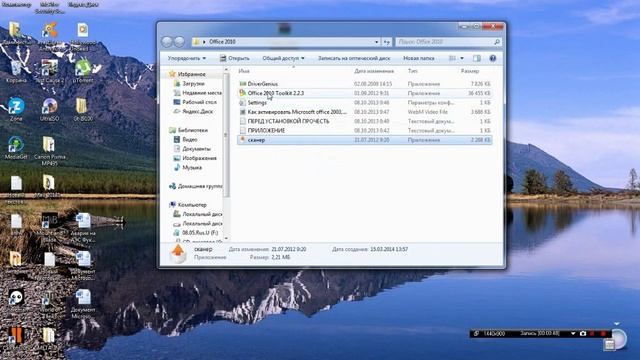Click the refresh button beside address bar
Image resolution: width=640 pixels, height=360 pixels.
pyautogui.click(x=387, y=42)
